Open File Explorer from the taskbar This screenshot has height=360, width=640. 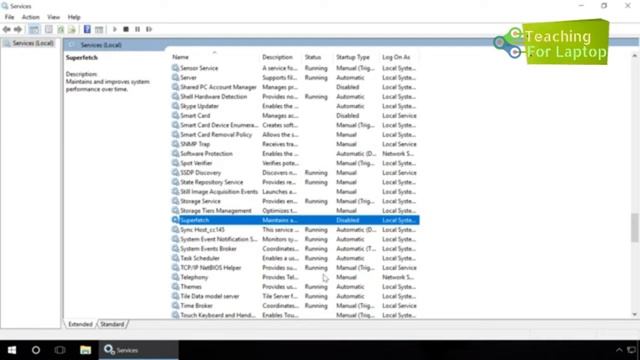[x=85, y=350]
